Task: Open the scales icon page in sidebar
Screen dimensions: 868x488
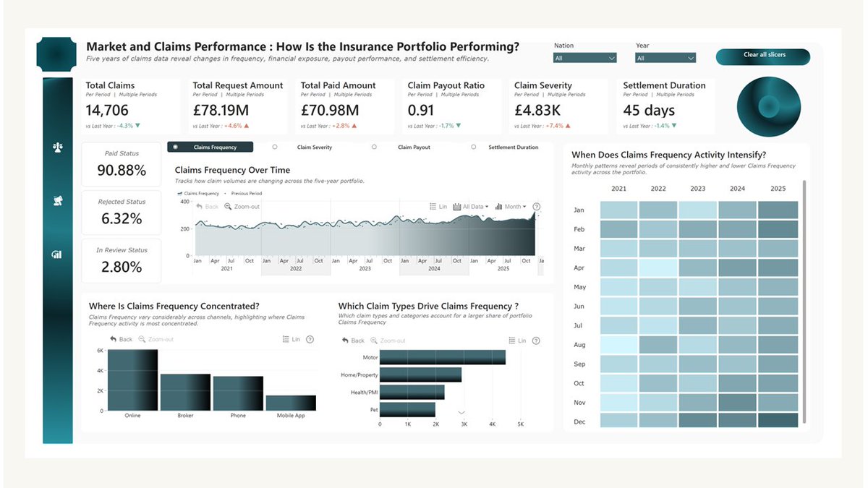Action: tap(58, 147)
